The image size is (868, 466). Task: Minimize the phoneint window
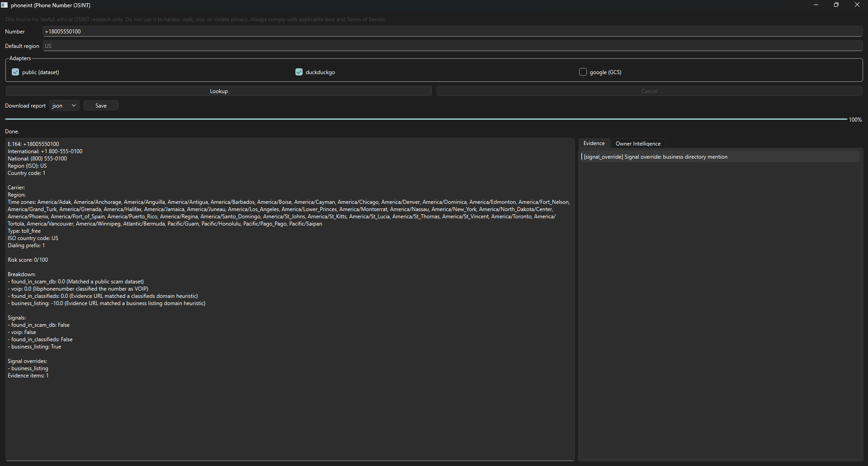[x=816, y=5]
